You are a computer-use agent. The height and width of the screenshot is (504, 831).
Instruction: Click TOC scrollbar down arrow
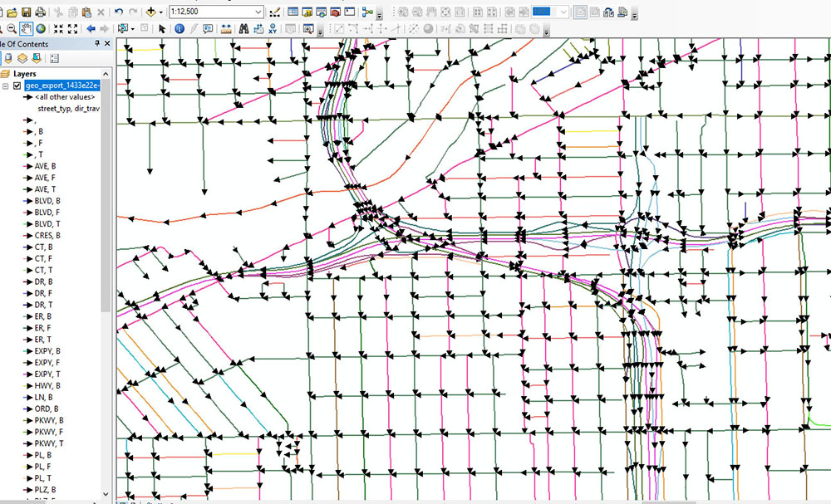click(106, 493)
